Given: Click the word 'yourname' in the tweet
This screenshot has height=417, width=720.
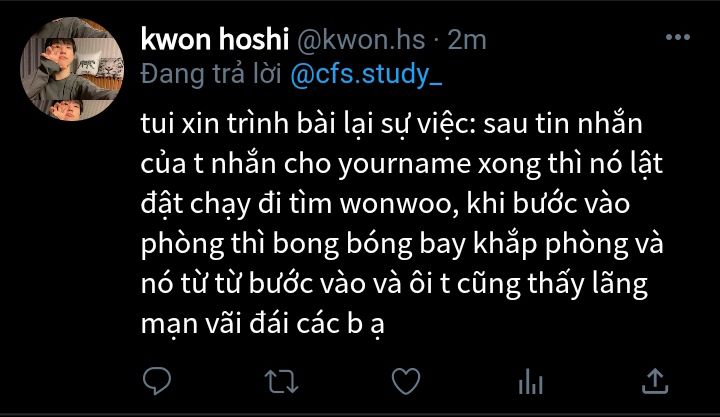Looking at the screenshot, I should pyautogui.click(x=405, y=165).
